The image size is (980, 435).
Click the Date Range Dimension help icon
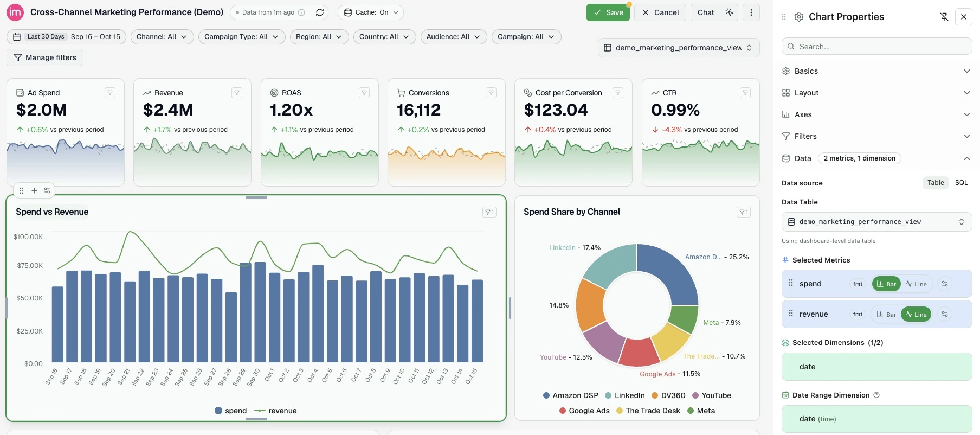pyautogui.click(x=876, y=395)
